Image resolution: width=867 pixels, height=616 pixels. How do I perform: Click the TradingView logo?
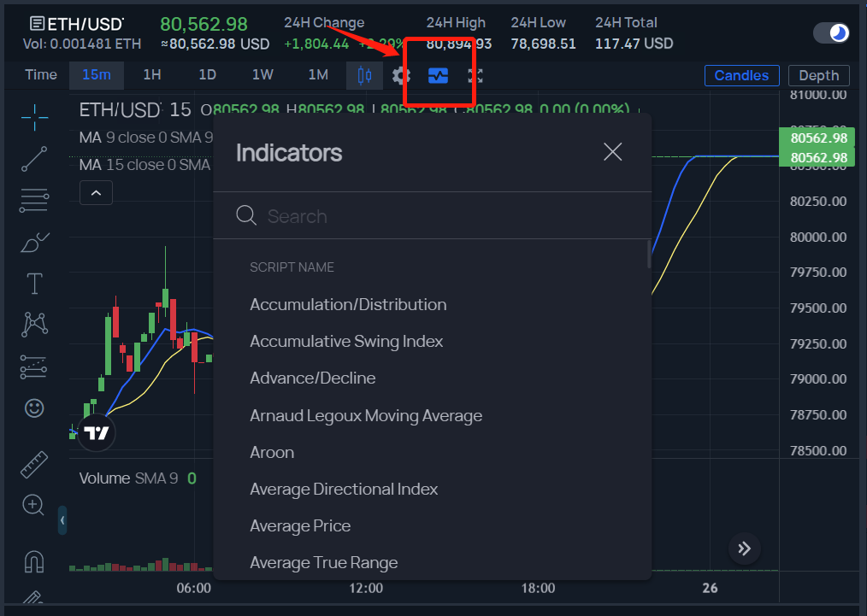97,433
